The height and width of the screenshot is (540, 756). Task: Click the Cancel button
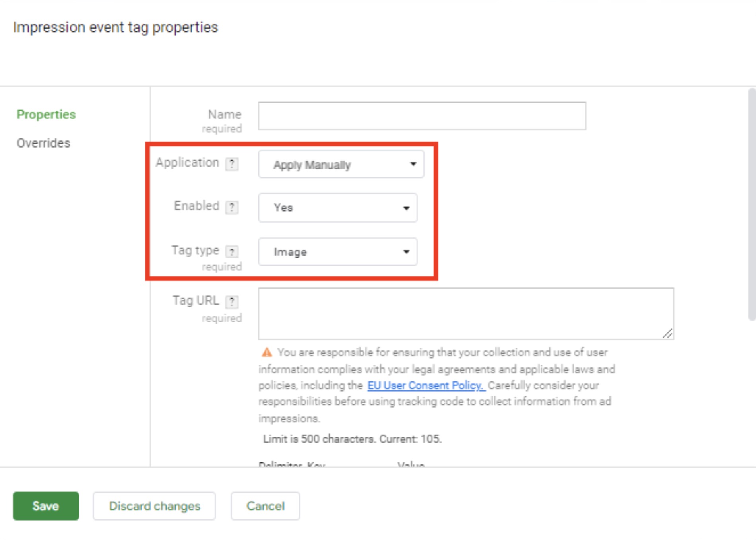[x=265, y=506]
